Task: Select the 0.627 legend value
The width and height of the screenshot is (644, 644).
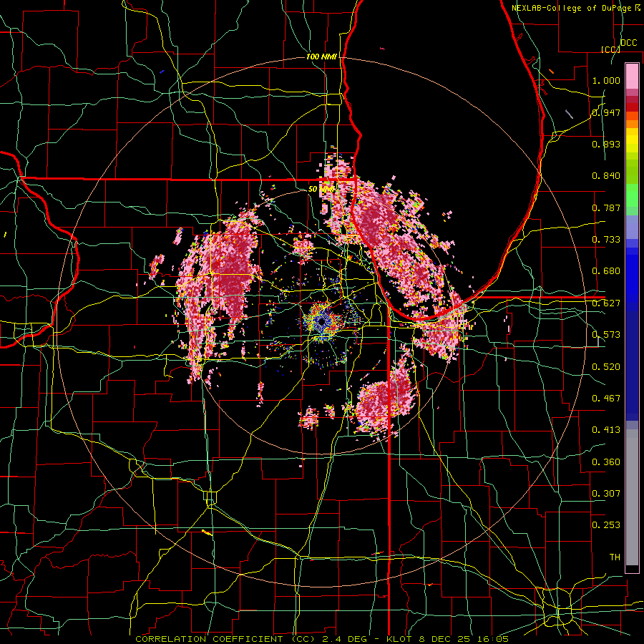Action: point(606,303)
